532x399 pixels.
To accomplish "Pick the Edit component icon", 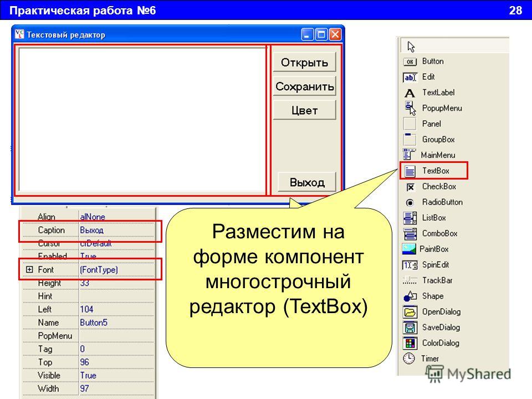I will click(410, 78).
